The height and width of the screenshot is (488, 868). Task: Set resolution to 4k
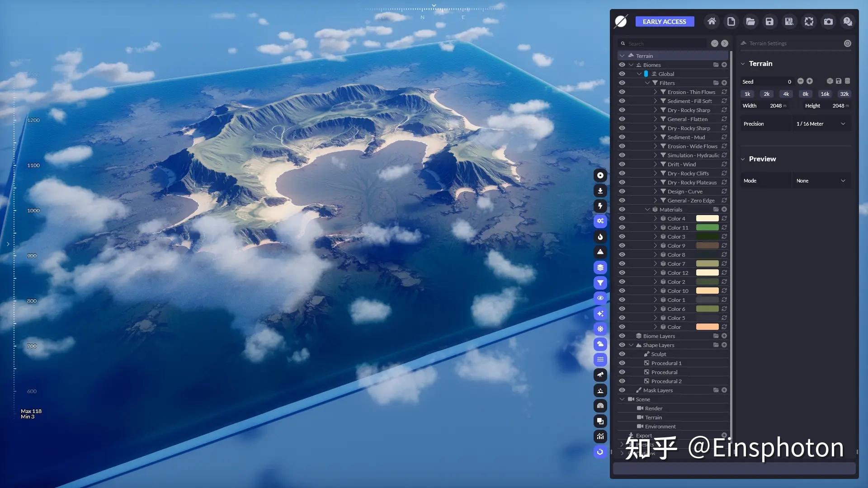(x=786, y=94)
